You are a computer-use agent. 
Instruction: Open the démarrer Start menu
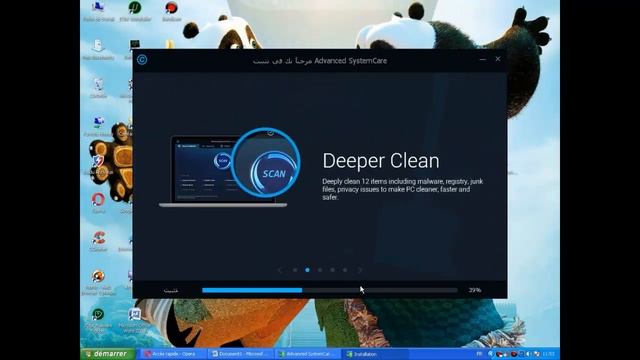[107, 353]
